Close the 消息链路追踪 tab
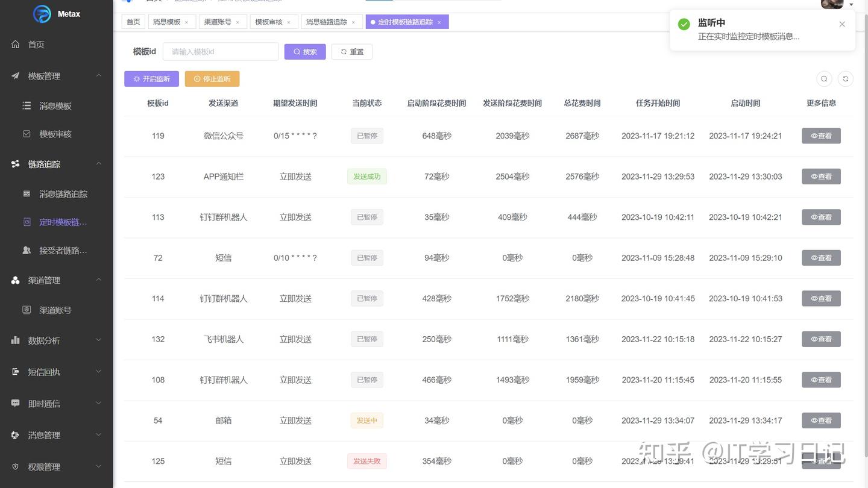 click(x=353, y=22)
